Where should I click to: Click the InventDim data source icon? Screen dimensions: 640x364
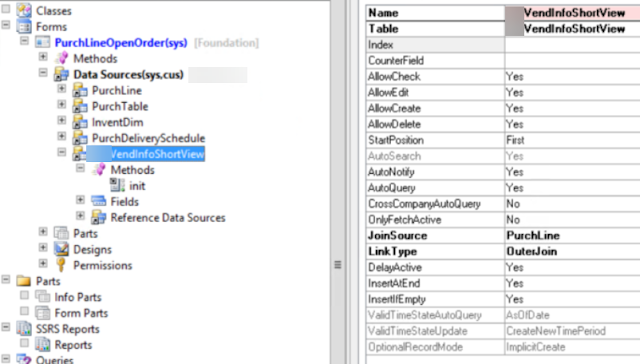(x=80, y=122)
